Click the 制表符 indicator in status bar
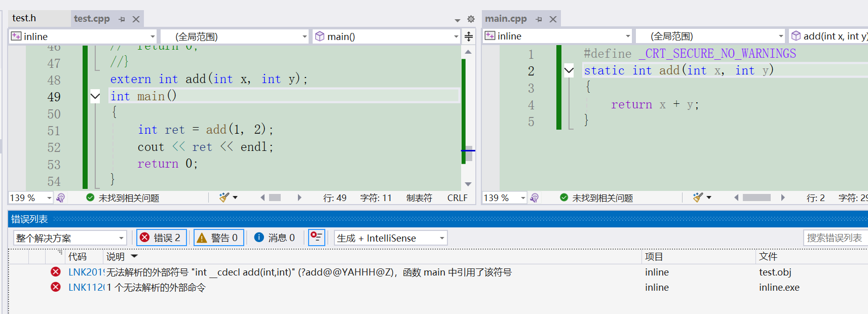 419,198
